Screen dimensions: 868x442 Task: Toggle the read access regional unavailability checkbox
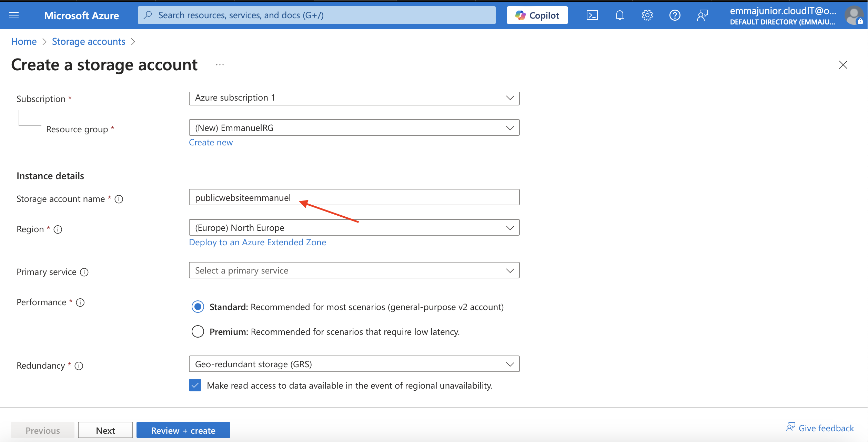click(x=195, y=385)
